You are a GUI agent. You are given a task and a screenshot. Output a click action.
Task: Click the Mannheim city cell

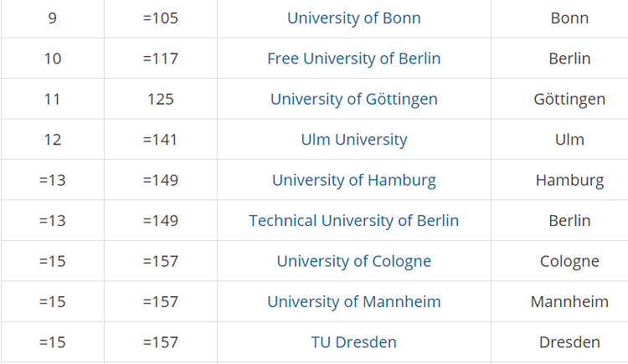pyautogui.click(x=569, y=301)
